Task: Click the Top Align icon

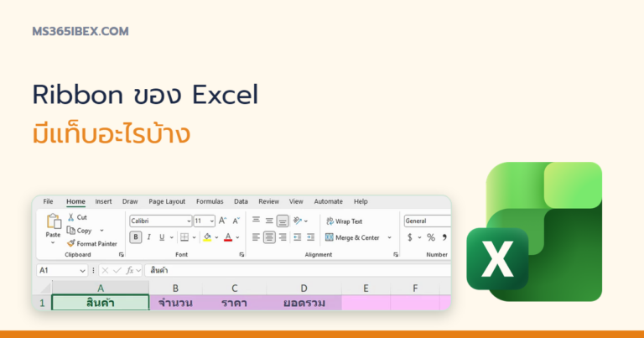Action: (x=256, y=220)
